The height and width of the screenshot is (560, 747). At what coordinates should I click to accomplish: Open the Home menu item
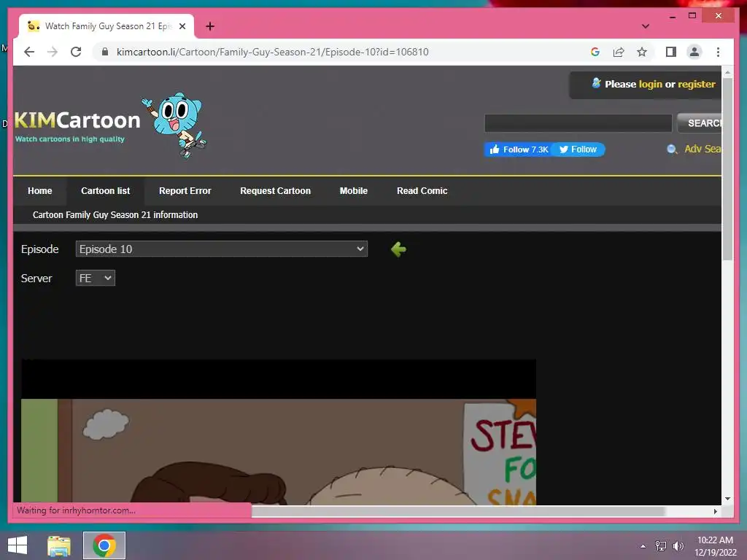click(x=40, y=191)
